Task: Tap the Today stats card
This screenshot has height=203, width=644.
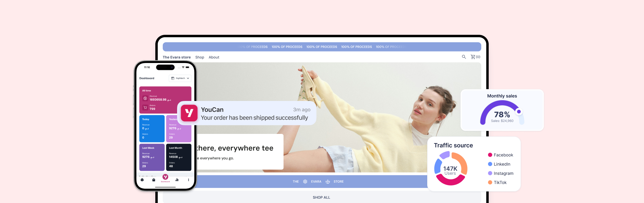Action: point(152,129)
